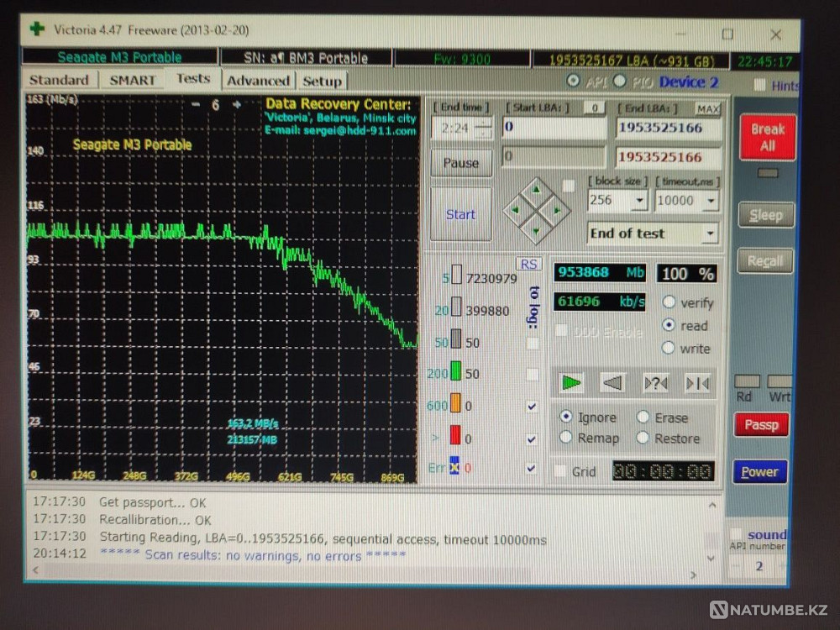Select the verify radio option
840x630 pixels.
[669, 302]
